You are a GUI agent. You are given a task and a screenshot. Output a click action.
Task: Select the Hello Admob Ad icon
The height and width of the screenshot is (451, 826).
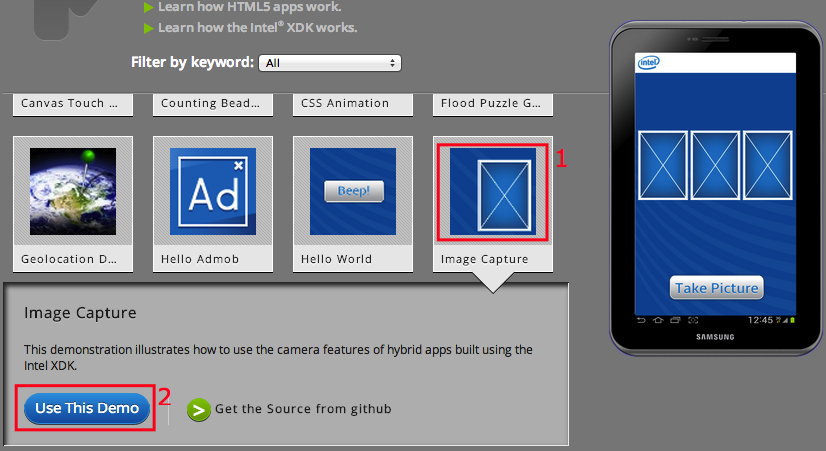tap(213, 191)
